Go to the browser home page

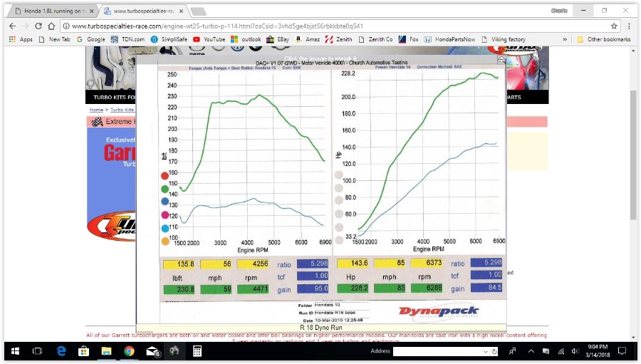pyautogui.click(x=51, y=26)
